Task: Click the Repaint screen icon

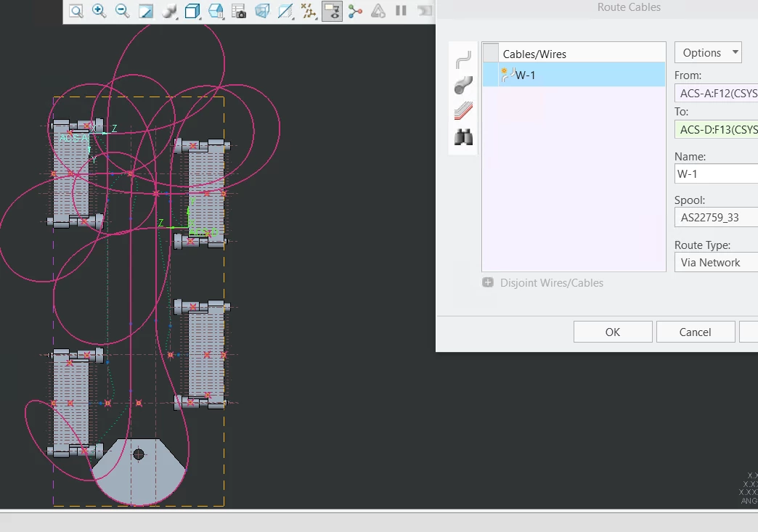Action: 145,11
